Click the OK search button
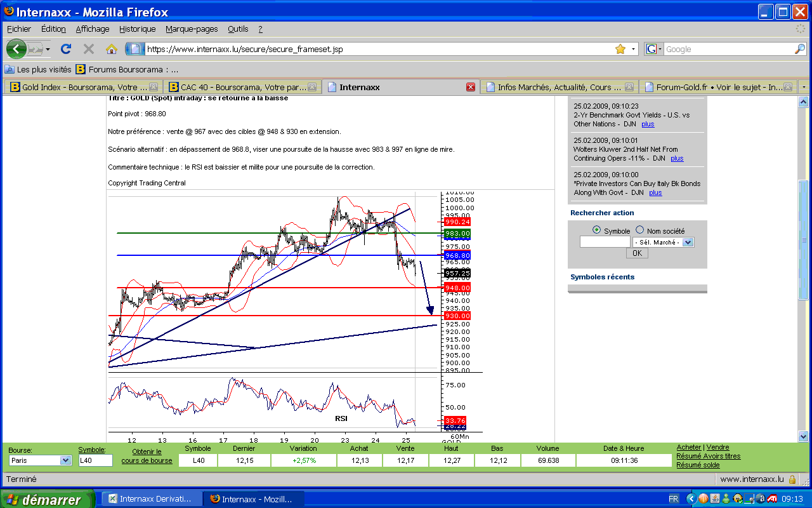 pos(637,253)
